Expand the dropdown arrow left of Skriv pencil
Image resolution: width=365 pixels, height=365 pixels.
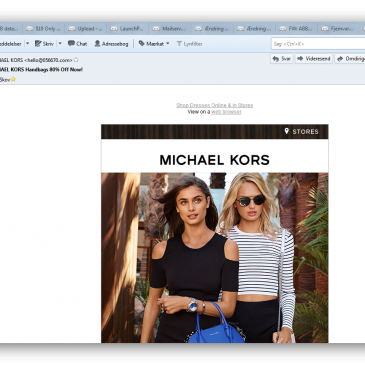(27, 44)
